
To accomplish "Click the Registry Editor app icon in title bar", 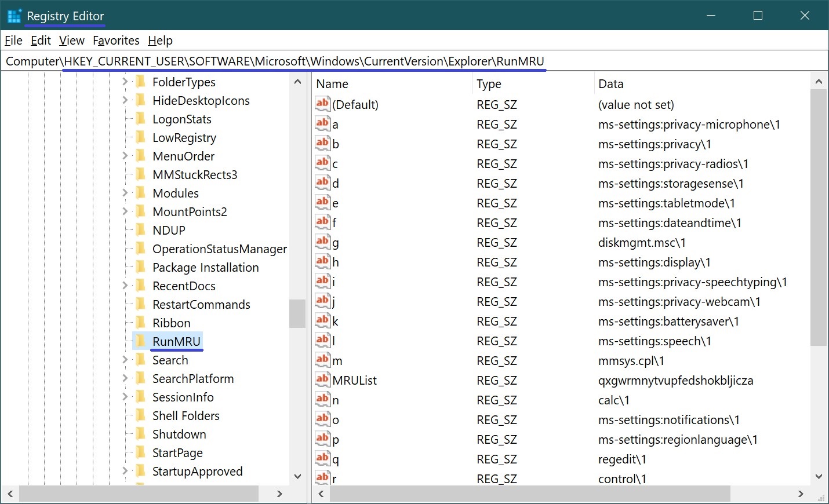I will (x=14, y=16).
